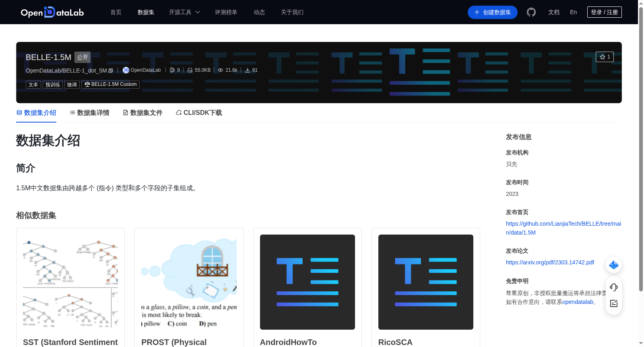
Task: Click the 2023 publish date text
Action: pos(512,194)
